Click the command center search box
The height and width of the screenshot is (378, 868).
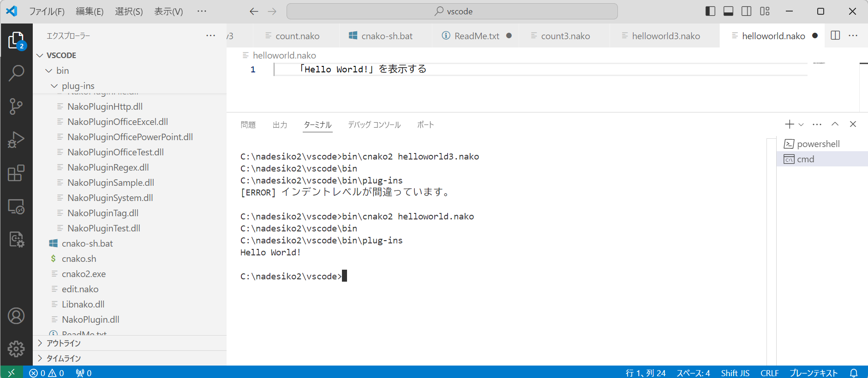(452, 11)
